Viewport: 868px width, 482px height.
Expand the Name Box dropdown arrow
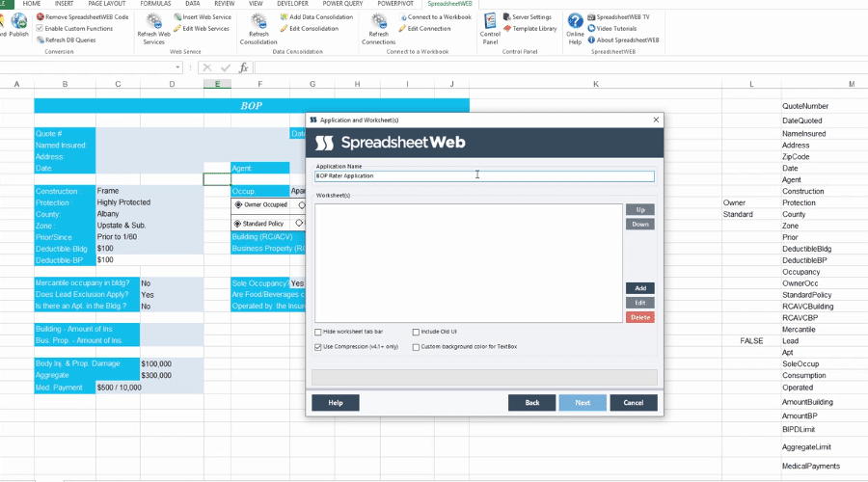click(x=177, y=67)
